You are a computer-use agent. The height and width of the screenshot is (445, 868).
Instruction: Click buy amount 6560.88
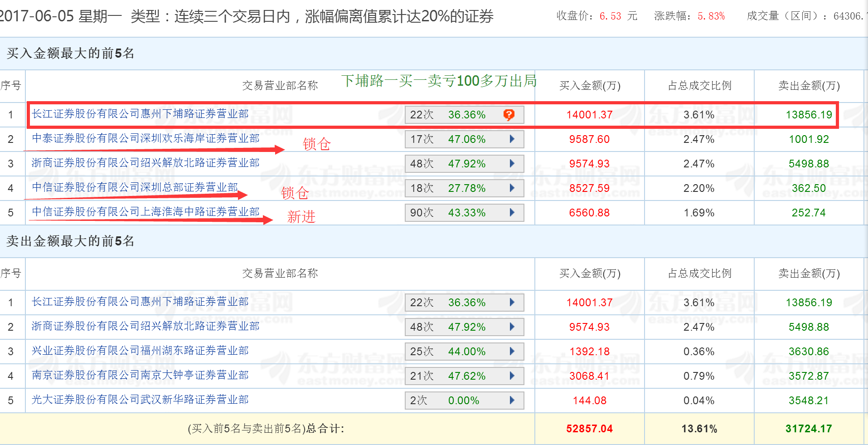click(589, 213)
